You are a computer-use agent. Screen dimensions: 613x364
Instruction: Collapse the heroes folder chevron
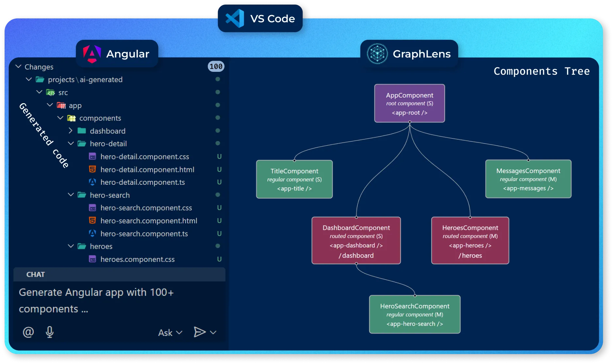[x=71, y=246]
